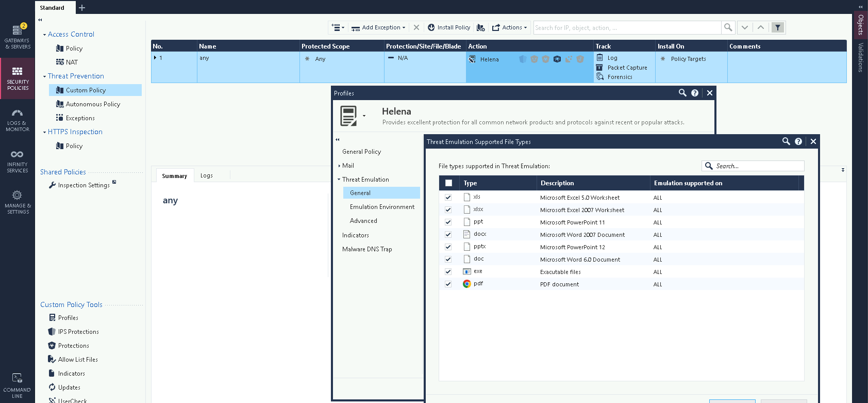Screen dimensions: 868x403
Task: Open Gateways & Servers sidebar view
Action: pyautogui.click(x=18, y=37)
